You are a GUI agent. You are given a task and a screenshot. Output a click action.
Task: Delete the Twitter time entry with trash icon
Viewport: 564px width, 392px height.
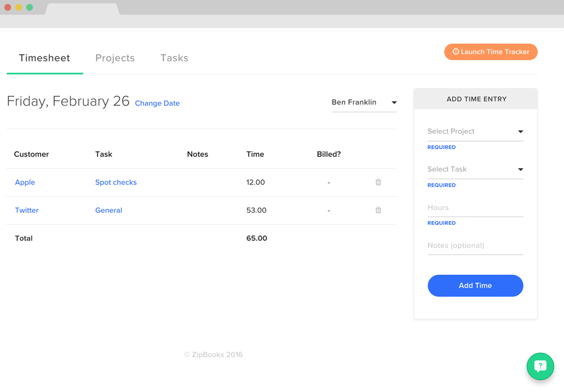click(378, 210)
